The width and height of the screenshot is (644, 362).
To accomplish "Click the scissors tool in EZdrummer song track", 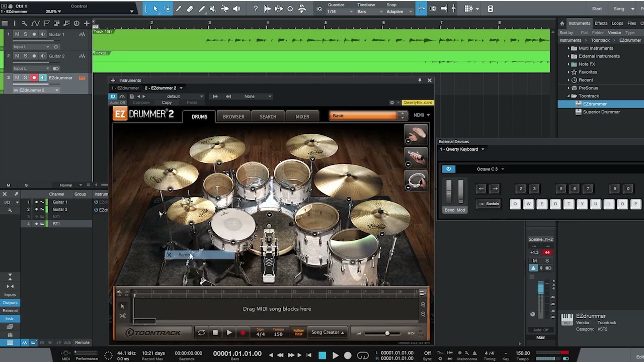I will tap(122, 316).
